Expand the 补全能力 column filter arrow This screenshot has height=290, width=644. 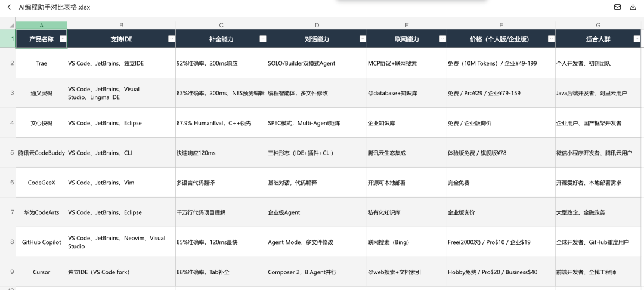tap(263, 39)
